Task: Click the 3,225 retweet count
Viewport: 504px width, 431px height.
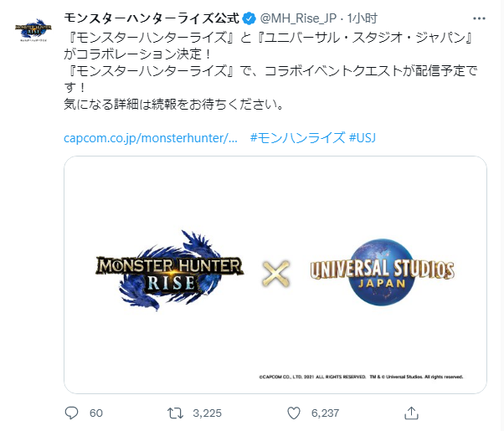Action: [x=208, y=413]
